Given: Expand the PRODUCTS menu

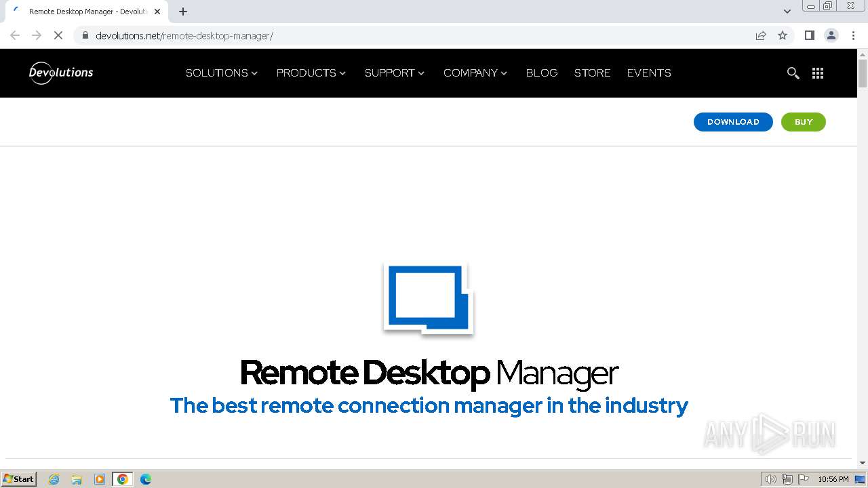Looking at the screenshot, I should pos(311,73).
